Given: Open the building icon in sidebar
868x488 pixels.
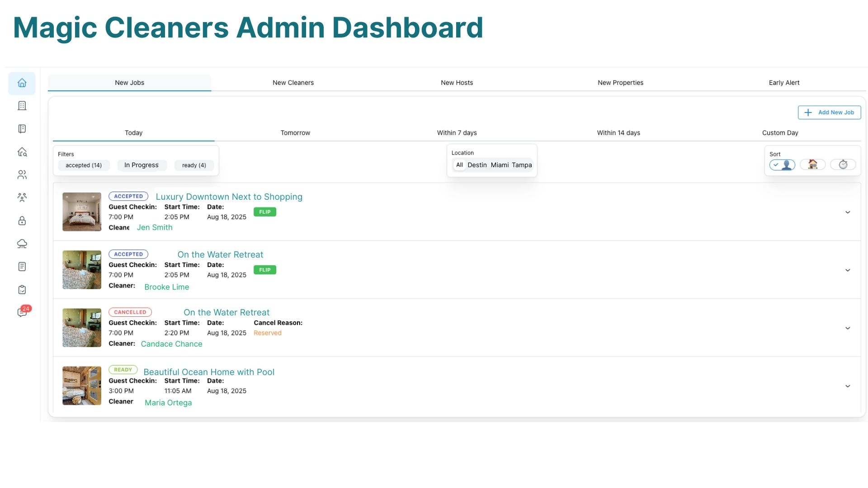Looking at the screenshot, I should pyautogui.click(x=22, y=106).
